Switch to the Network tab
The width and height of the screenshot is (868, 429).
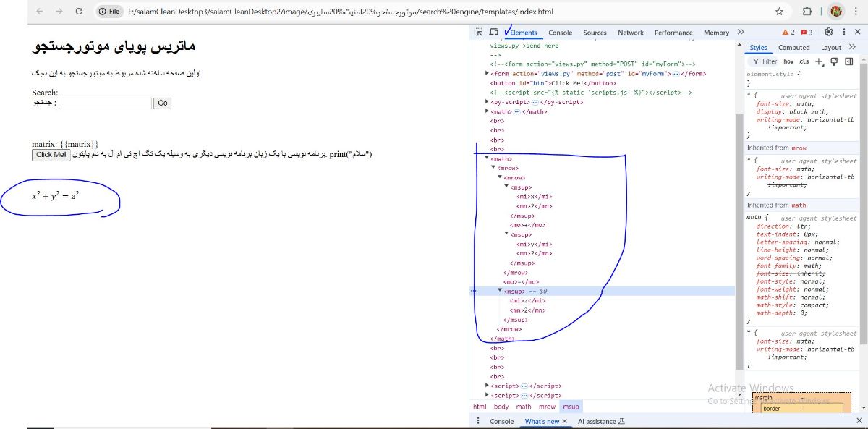630,33
